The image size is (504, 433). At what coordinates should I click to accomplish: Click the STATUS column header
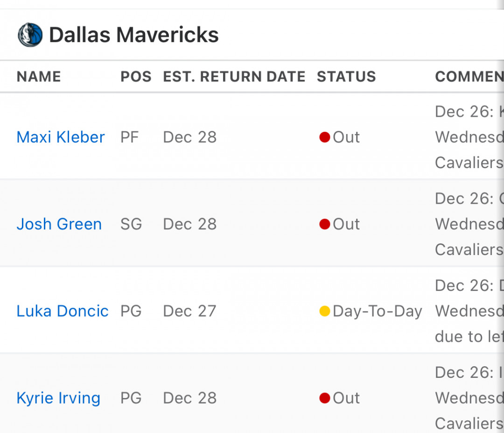[346, 77]
